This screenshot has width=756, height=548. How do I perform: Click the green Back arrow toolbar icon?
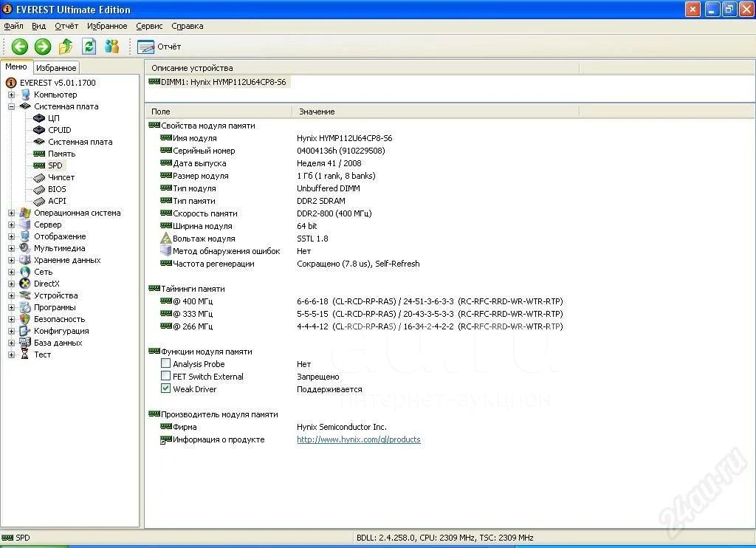[20, 47]
